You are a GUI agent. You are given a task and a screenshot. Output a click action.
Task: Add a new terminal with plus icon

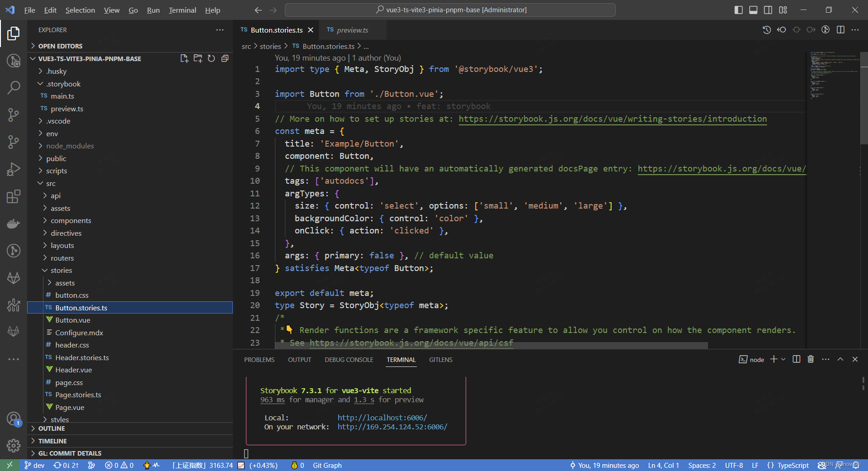[x=774, y=359]
